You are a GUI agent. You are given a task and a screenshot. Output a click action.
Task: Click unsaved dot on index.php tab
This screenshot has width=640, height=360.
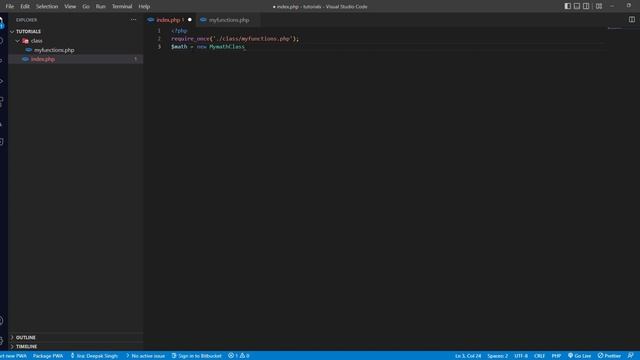190,20
